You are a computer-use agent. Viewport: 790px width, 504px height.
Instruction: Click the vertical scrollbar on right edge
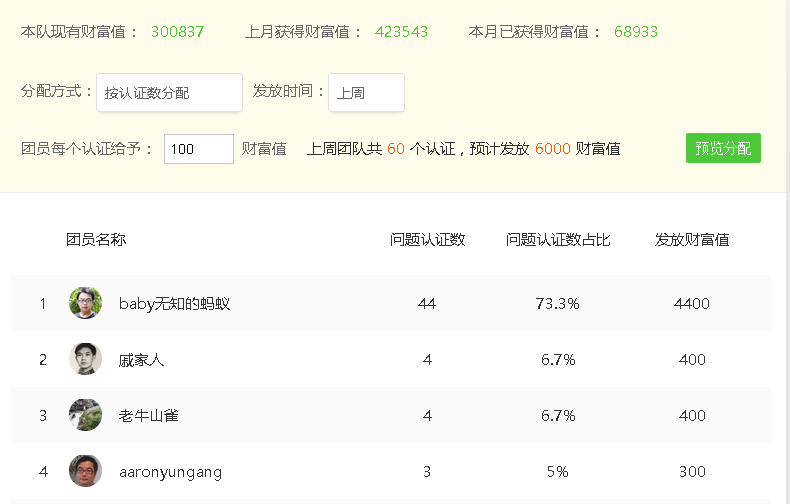[x=788, y=252]
